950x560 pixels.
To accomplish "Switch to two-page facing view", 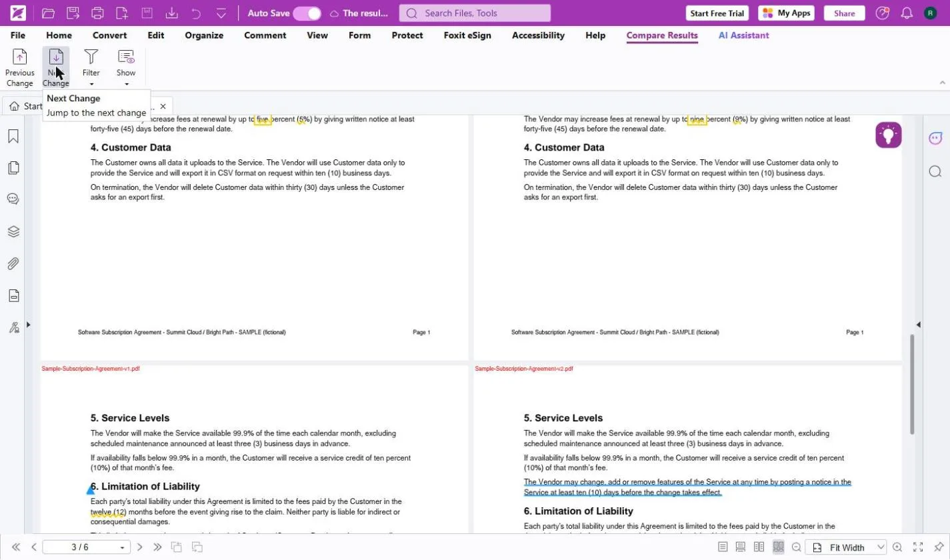I will click(x=759, y=547).
